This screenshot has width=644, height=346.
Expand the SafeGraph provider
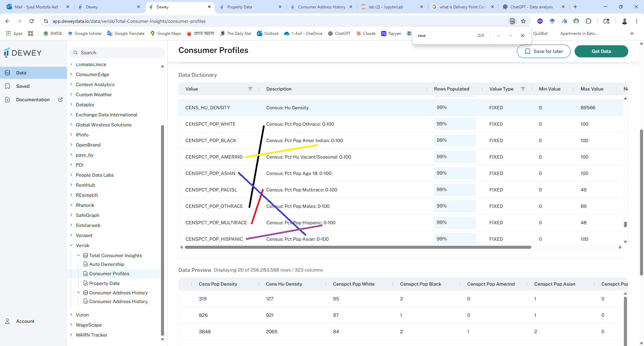pyautogui.click(x=71, y=215)
